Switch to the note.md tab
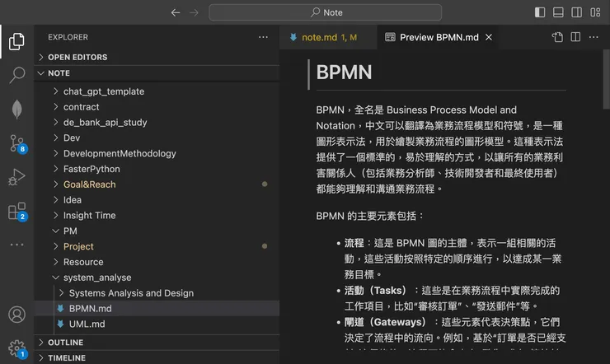This screenshot has width=610, height=364. click(x=328, y=37)
